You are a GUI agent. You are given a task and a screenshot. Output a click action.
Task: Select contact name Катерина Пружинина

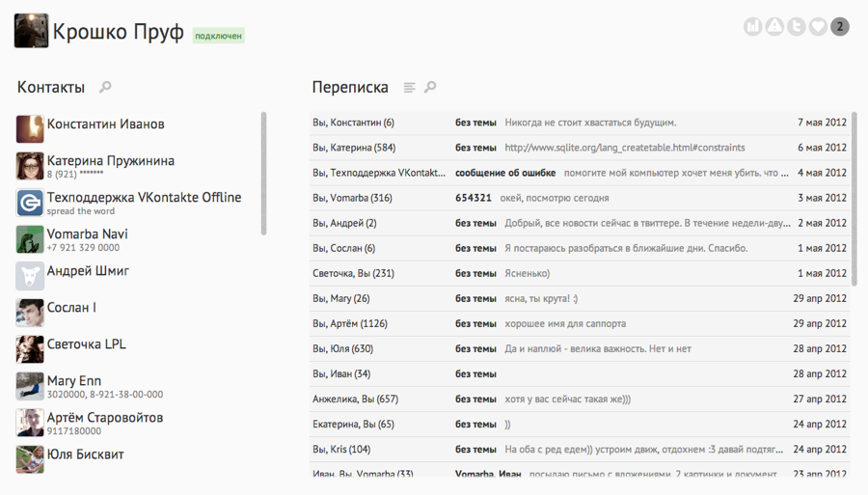(x=111, y=160)
